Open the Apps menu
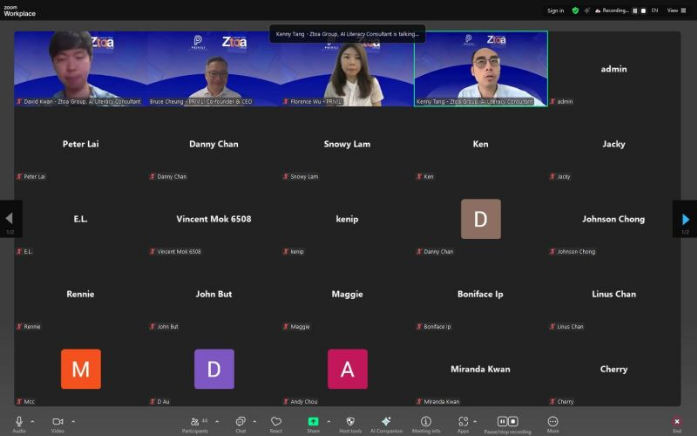 click(462, 422)
